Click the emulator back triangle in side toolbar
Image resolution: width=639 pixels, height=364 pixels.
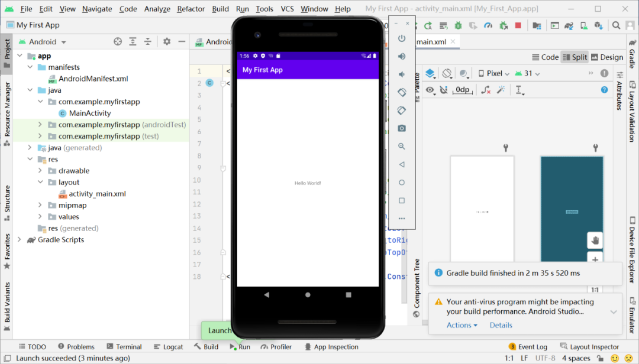tap(401, 164)
